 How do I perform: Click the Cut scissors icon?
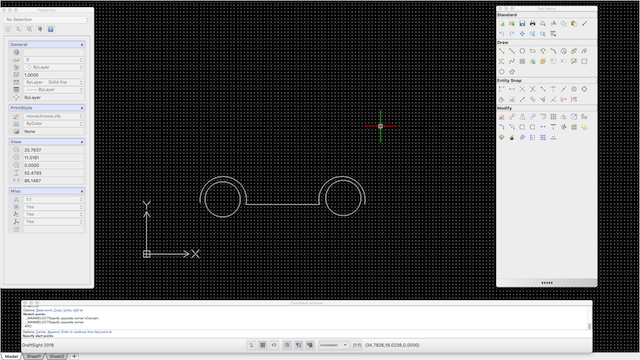tap(553, 24)
